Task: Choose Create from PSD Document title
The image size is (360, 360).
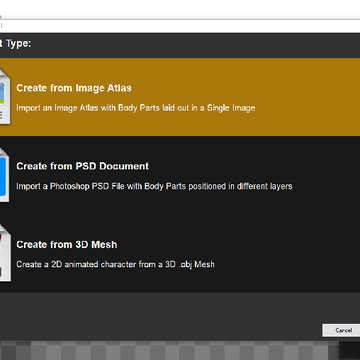Action: [83, 166]
